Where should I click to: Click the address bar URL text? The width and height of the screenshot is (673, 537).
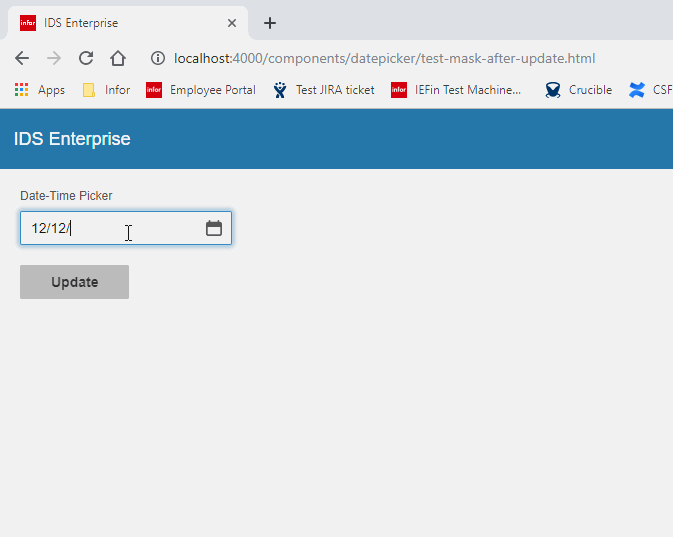coord(385,58)
